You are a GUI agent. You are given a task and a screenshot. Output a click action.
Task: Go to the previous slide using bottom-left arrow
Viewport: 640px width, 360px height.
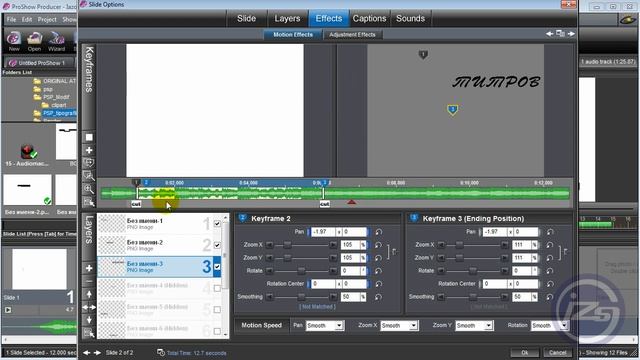pyautogui.click(x=87, y=353)
